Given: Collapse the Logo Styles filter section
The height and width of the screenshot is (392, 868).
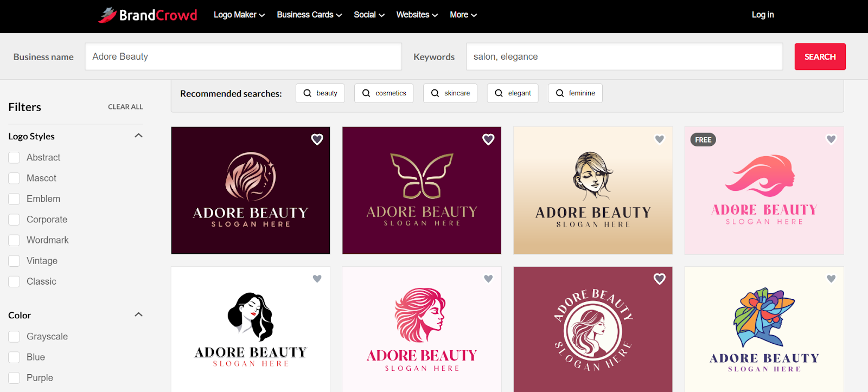Looking at the screenshot, I should pos(138,136).
